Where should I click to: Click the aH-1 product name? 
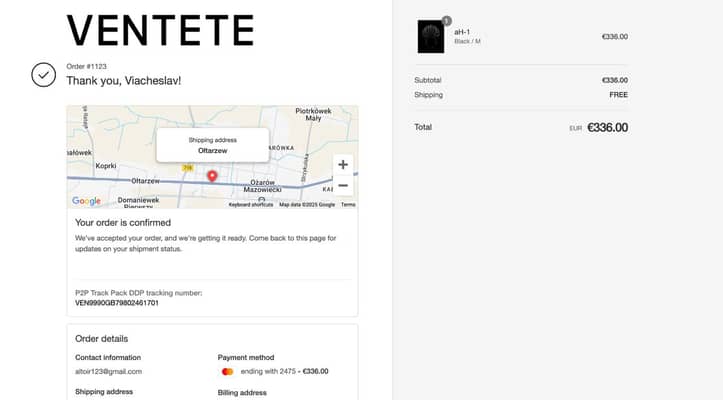(x=463, y=32)
